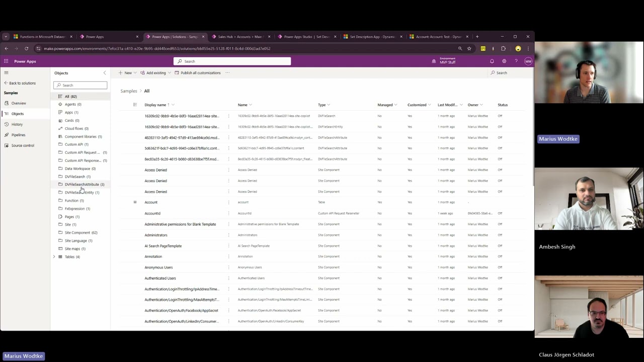Go back with the browser back arrow
The width and height of the screenshot is (644, 362).
point(6,49)
